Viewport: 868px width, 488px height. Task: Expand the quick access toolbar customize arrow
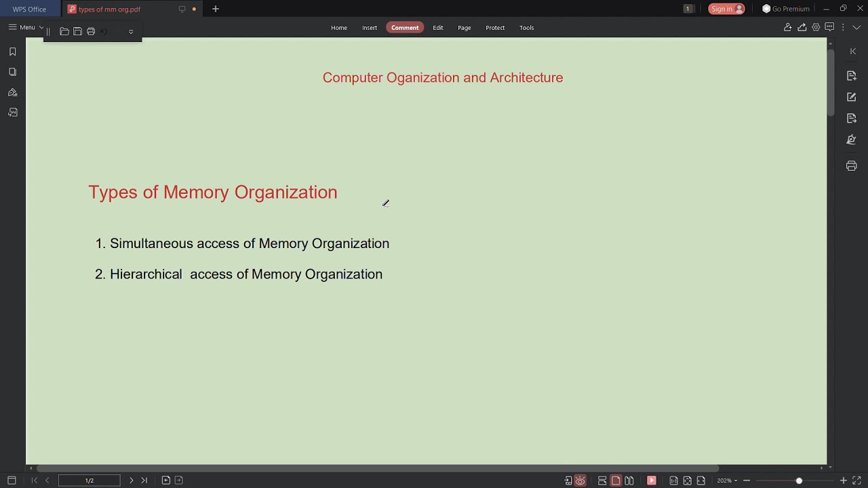(131, 32)
